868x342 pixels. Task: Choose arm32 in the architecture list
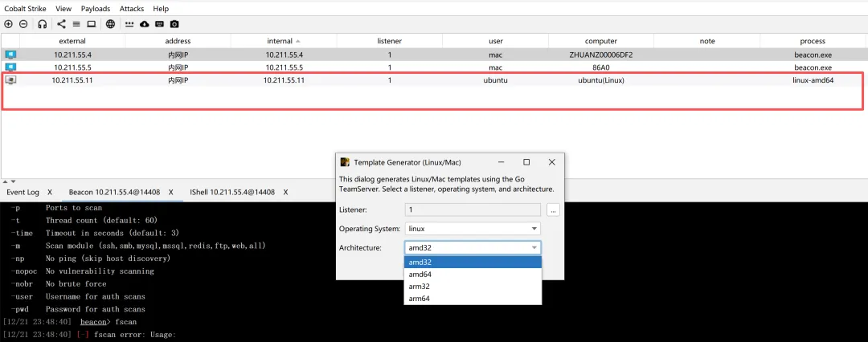pos(473,287)
